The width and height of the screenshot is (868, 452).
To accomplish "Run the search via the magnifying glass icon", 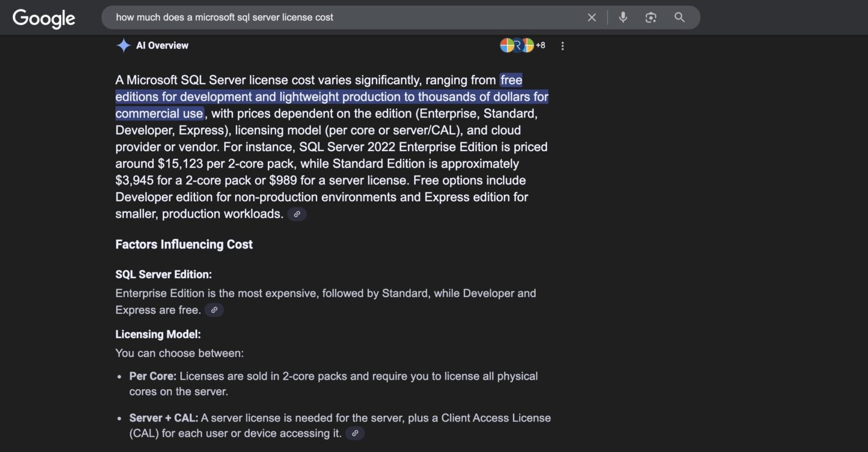I will [679, 18].
